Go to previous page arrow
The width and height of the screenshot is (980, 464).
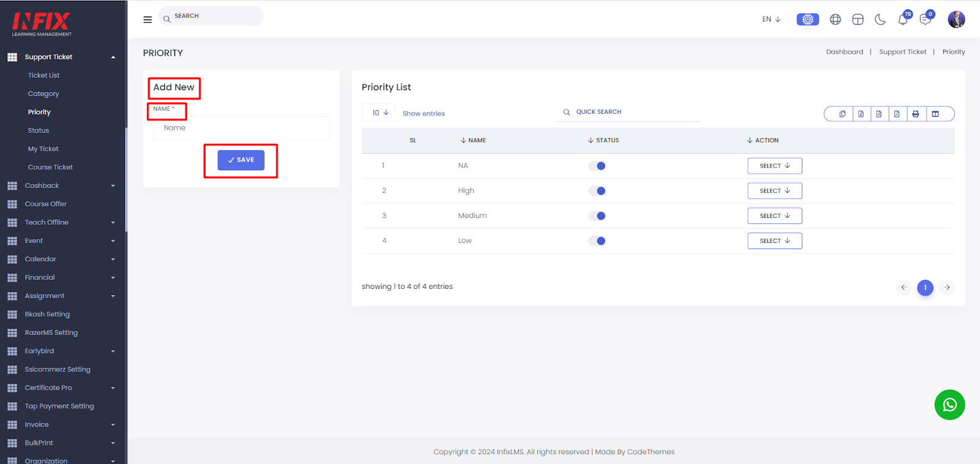(903, 287)
